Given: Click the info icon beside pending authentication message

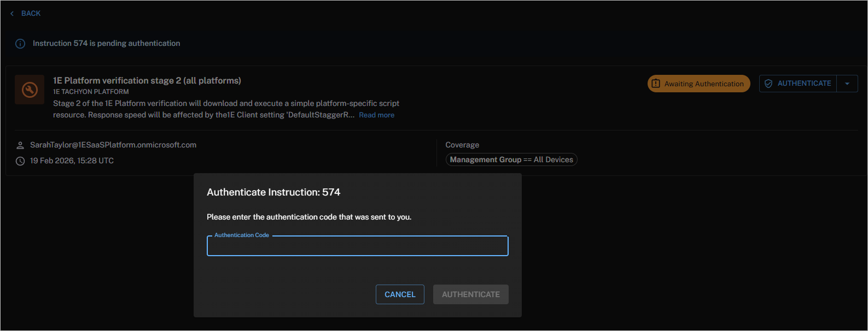Looking at the screenshot, I should click(x=20, y=44).
